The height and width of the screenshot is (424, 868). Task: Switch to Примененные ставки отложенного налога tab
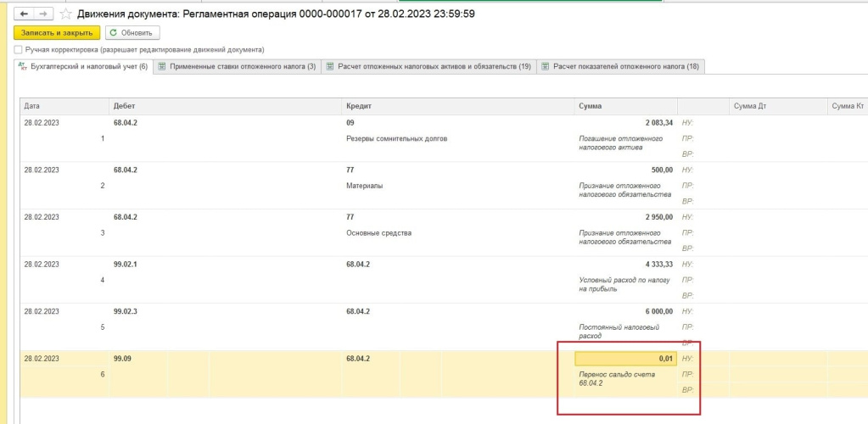point(242,66)
